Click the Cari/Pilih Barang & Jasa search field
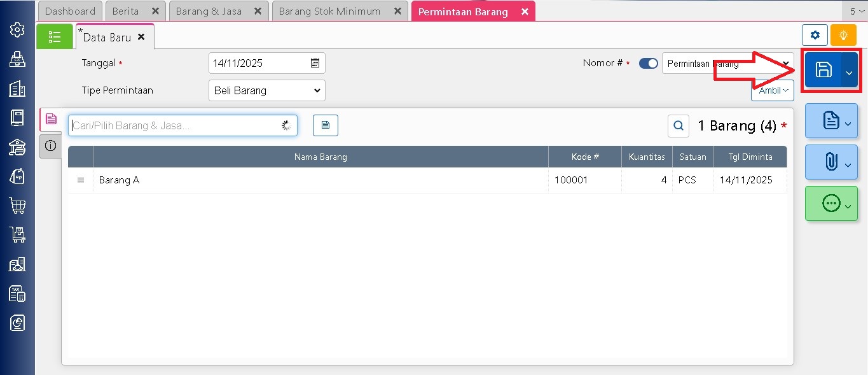Viewport: 868px width, 375px height. click(x=175, y=126)
